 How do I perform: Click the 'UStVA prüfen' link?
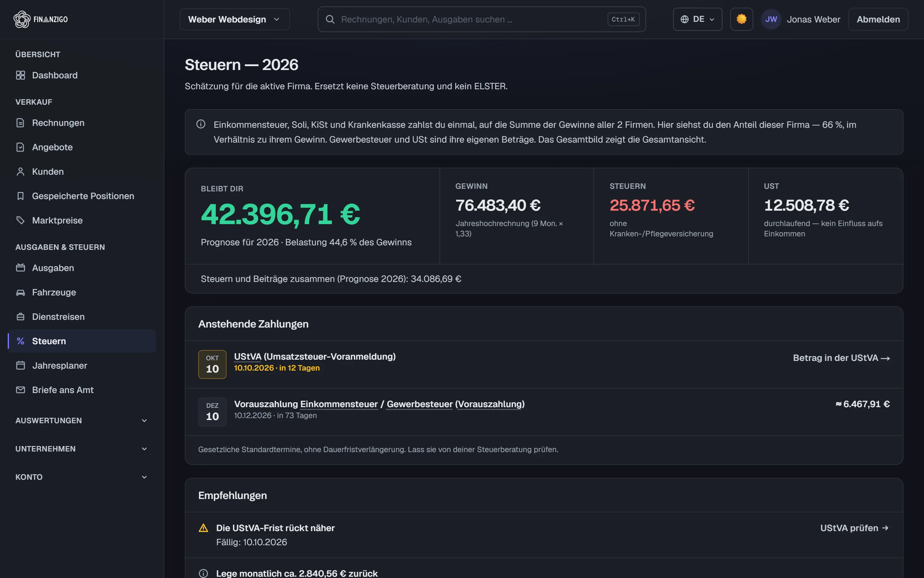[854, 528]
